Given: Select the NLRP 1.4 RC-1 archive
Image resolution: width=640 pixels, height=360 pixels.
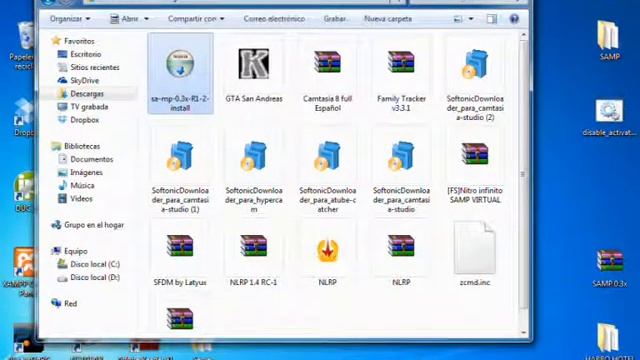Looking at the screenshot, I should (253, 259).
